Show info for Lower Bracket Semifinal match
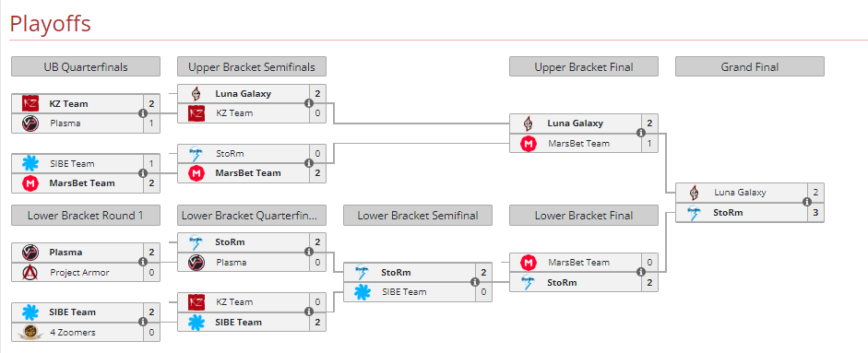Screen dimensions: 868x353 click(x=475, y=282)
